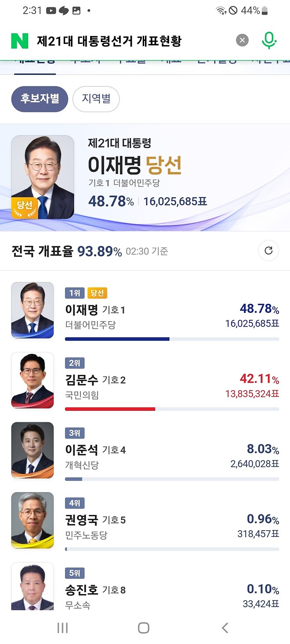Open Naver voice search with the microphone icon
The width and height of the screenshot is (290, 644).
269,40
